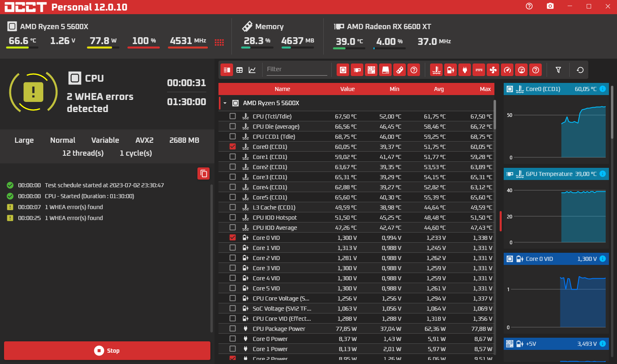Toggle the storage drive hardware filter

[x=386, y=70]
